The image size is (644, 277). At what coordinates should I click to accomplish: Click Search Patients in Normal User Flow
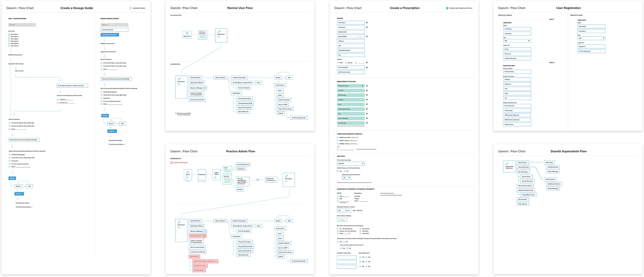coord(195,77)
